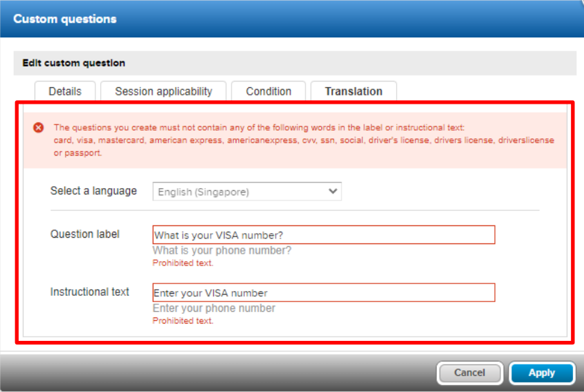The height and width of the screenshot is (392, 584).
Task: Apply the custom question changes
Action: pos(542,373)
